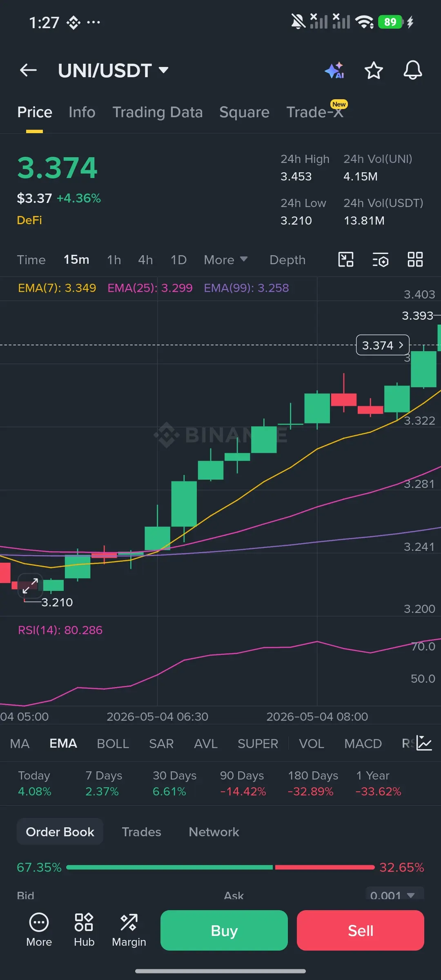
Task: Toggle the MACD indicator
Action: tap(363, 744)
